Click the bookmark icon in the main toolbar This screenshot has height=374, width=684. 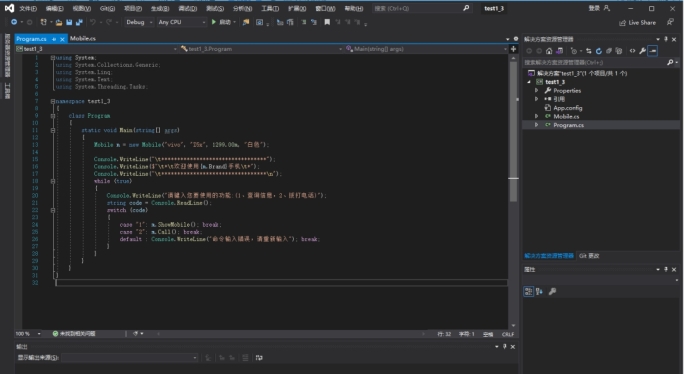pos(327,22)
